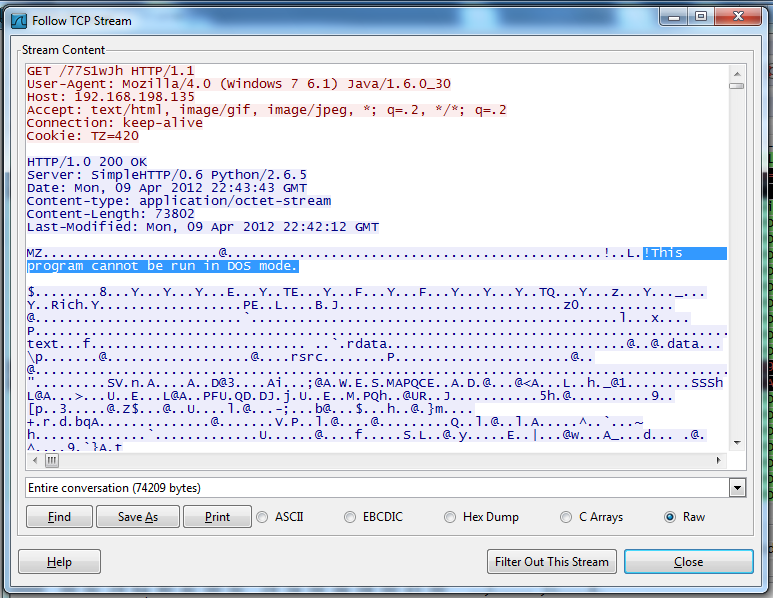The width and height of the screenshot is (773, 598).
Task: Click the 'Last-Modified' header line
Action: (203, 227)
